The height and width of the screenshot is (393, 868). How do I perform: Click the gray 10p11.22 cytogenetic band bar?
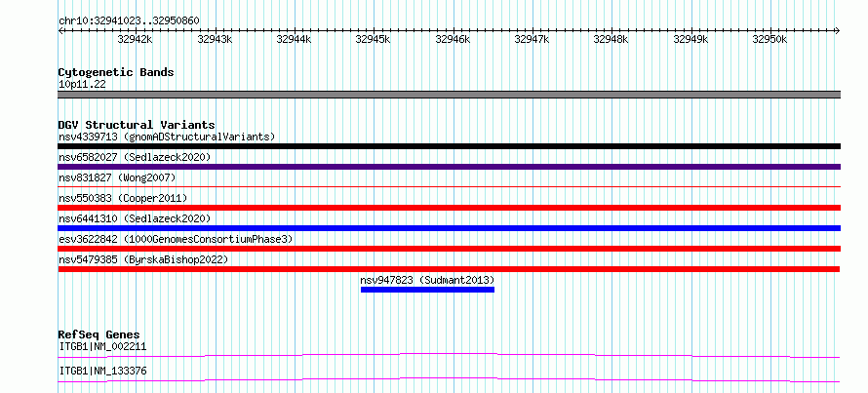(x=449, y=95)
